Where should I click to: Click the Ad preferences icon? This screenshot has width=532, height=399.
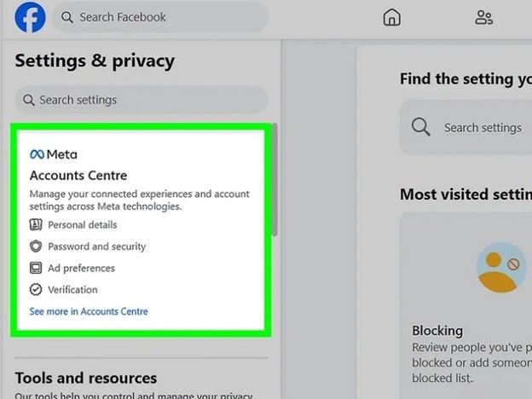tap(36, 268)
